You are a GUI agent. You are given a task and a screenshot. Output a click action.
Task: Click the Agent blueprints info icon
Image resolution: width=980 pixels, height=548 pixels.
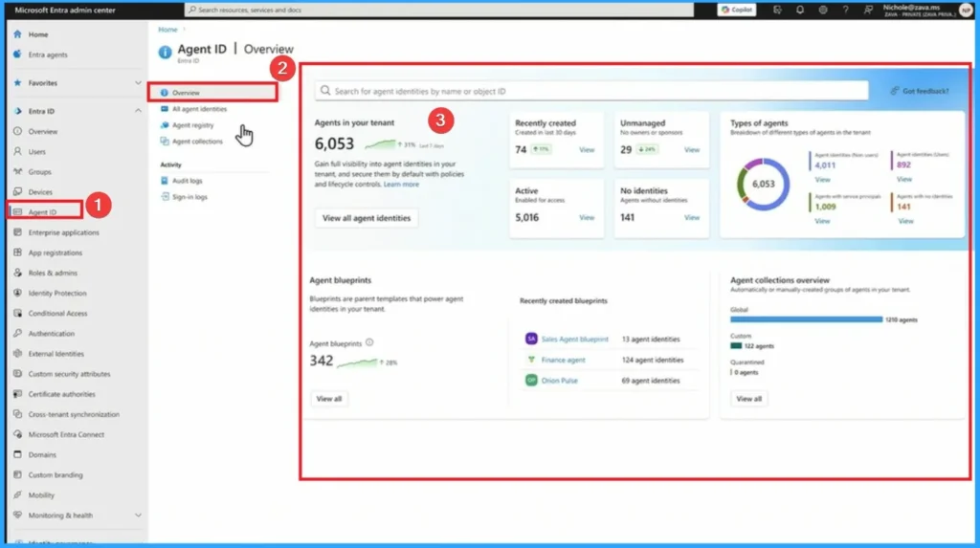(369, 342)
